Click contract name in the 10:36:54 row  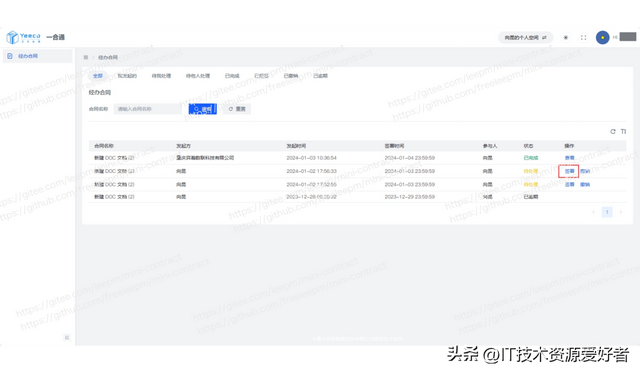pos(114,158)
